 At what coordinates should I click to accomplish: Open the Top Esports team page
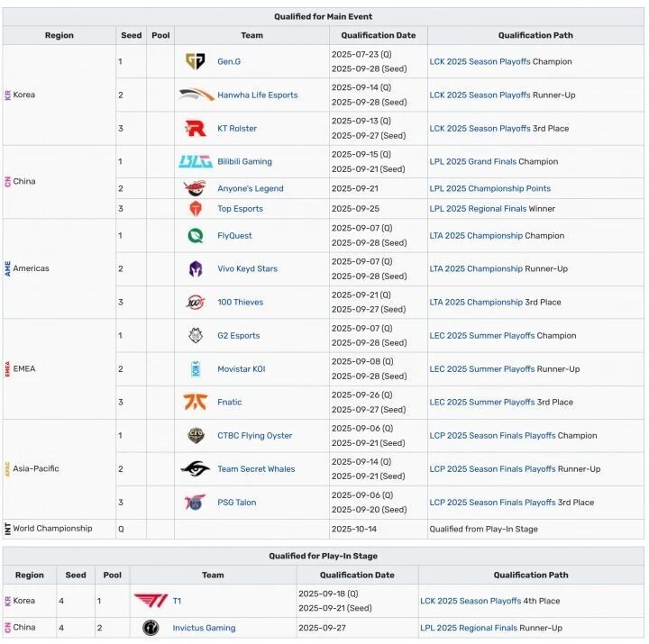coord(240,209)
